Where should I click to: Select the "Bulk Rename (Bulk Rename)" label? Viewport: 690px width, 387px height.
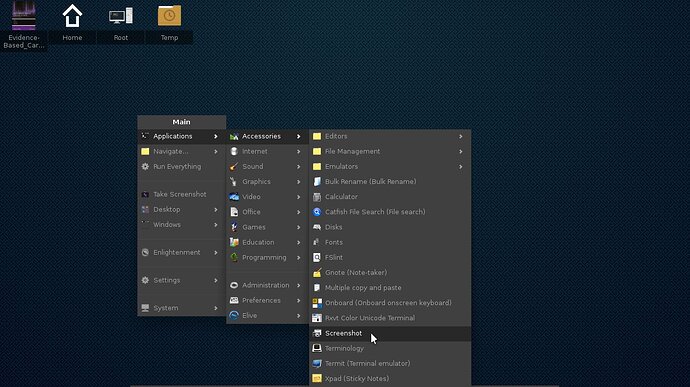[371, 181]
